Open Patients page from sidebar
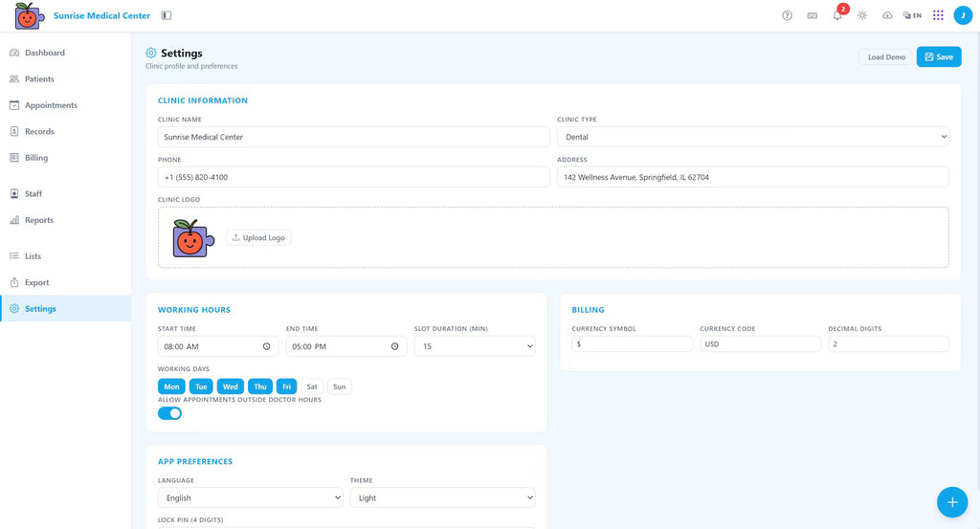The image size is (980, 529). coord(66,78)
